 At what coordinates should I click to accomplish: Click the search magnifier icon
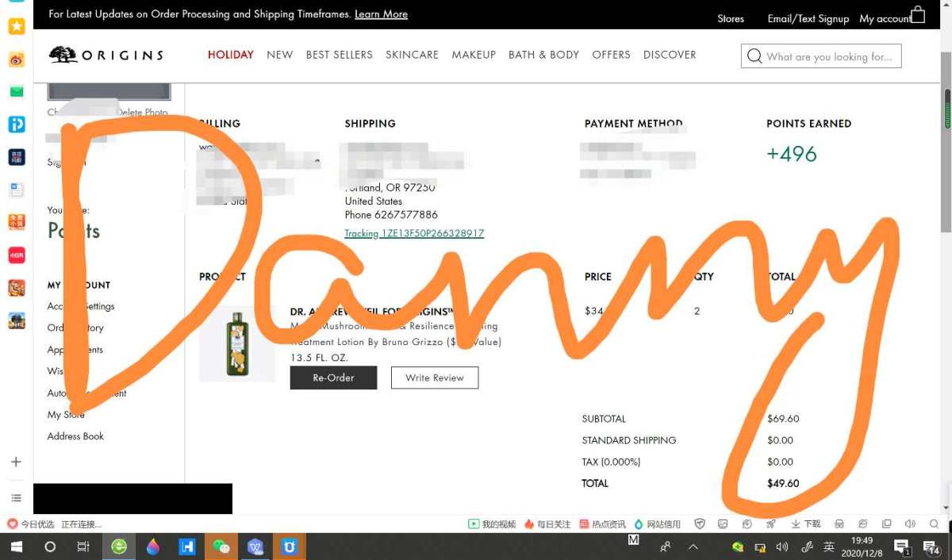(x=754, y=56)
